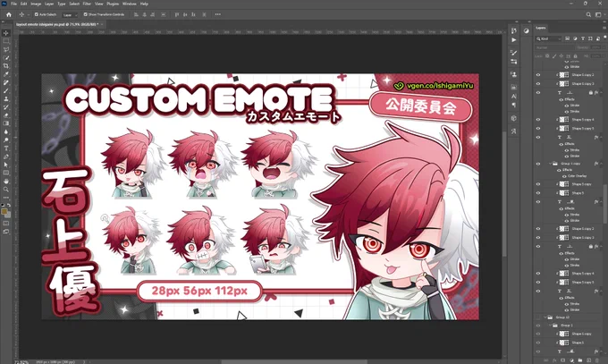Select the Brush tool
This screenshot has height=364, width=608.
(x=6, y=91)
